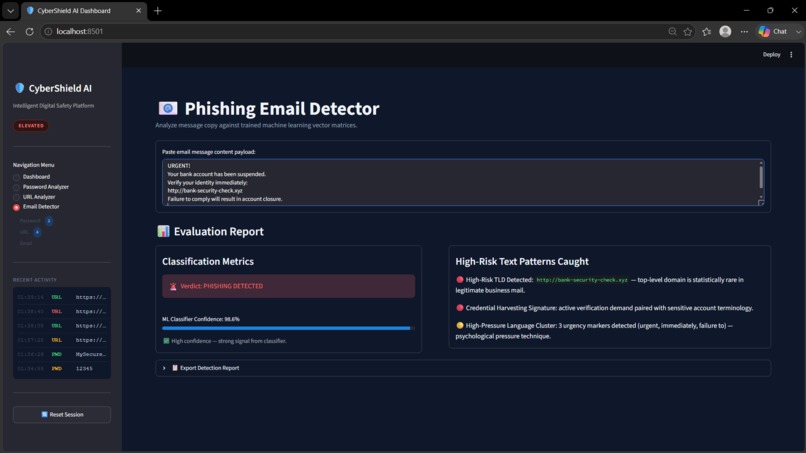Open the Copilot Chat button
Image resolution: width=806 pixels, height=453 pixels.
[x=773, y=31]
